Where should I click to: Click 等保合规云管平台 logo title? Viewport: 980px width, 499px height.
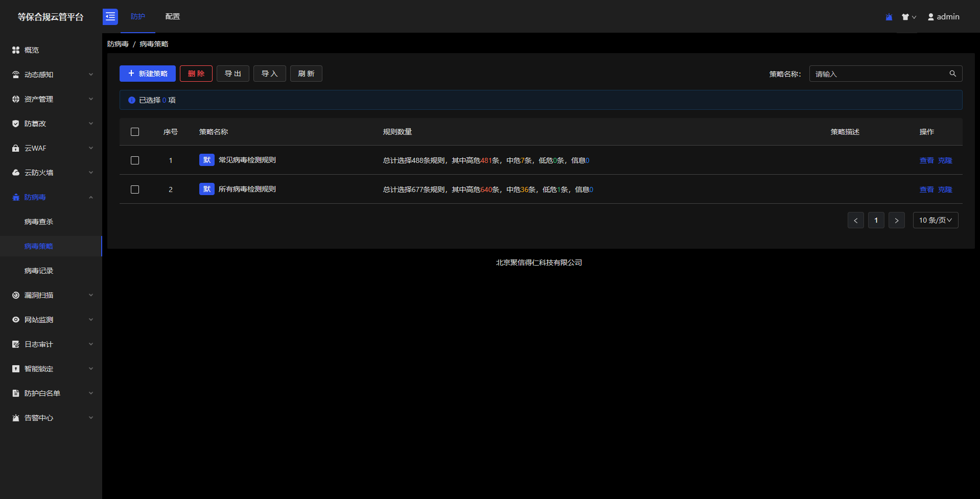coord(51,17)
